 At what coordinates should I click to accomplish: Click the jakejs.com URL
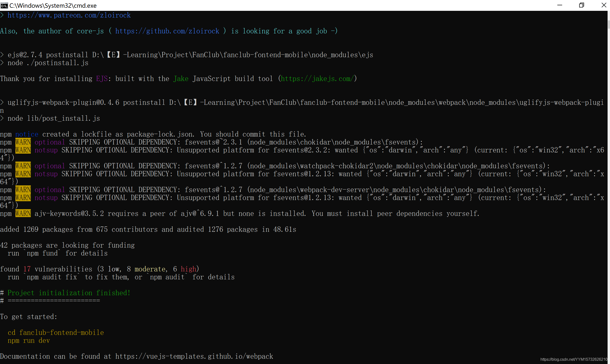click(x=317, y=79)
